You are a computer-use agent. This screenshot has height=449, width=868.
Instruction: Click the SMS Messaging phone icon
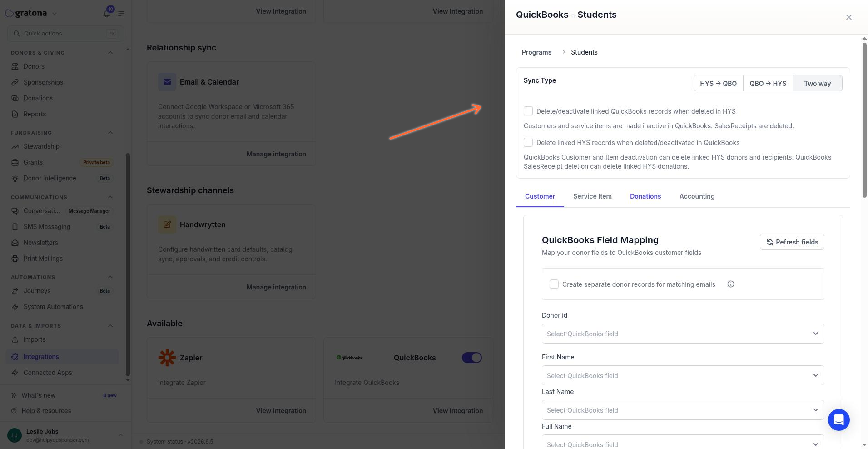tap(15, 227)
